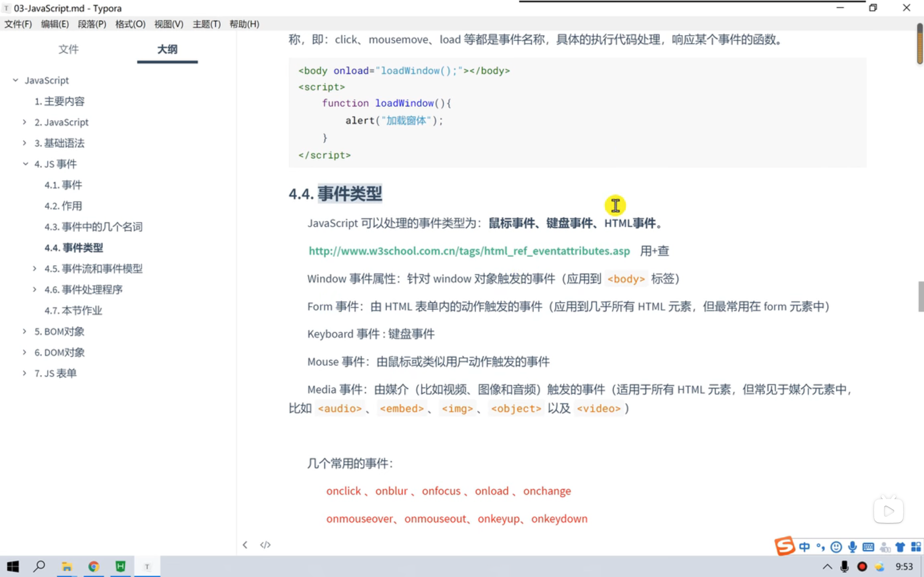The height and width of the screenshot is (577, 924).
Task: Click the Windows Start button
Action: 14,566
